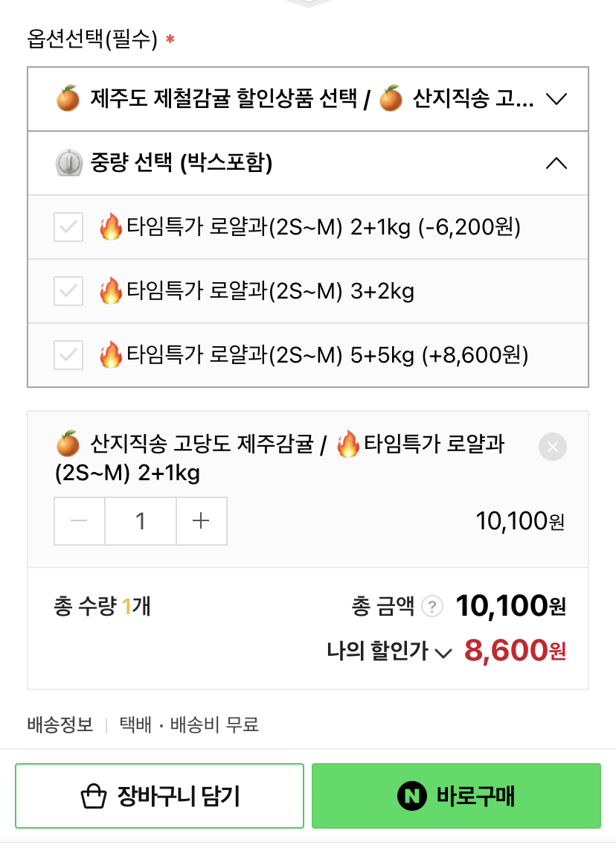The image size is (616, 851).
Task: Check the 로얄과 2+1kg (-6,200원) option
Action: (x=68, y=227)
